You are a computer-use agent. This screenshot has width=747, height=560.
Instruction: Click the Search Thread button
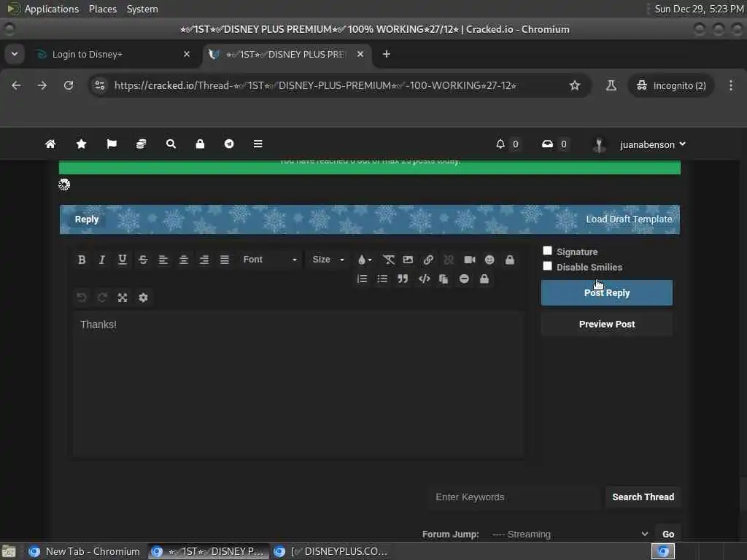click(x=643, y=497)
